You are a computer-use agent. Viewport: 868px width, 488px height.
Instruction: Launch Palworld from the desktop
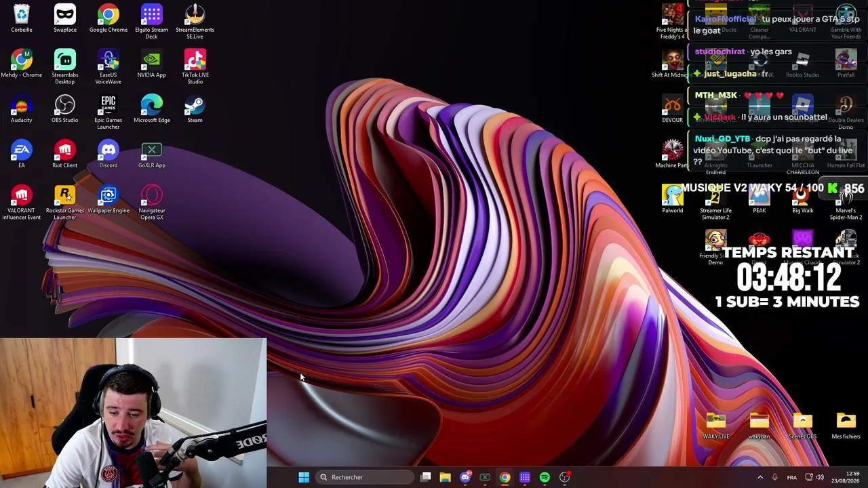click(x=672, y=199)
